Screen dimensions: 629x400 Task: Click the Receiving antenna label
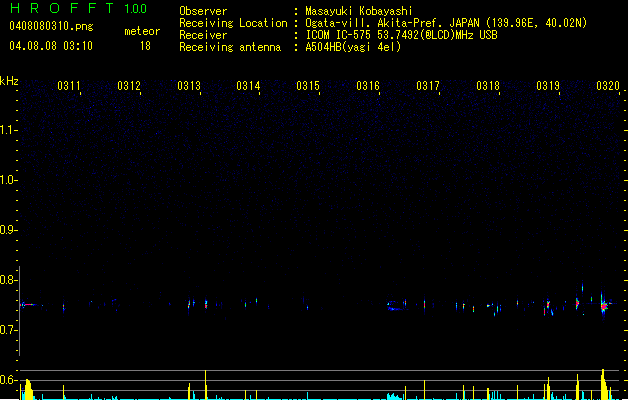tap(230, 47)
